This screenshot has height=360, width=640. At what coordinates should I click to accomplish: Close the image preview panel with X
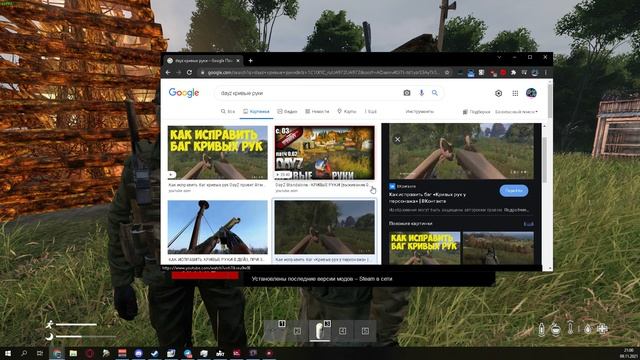coord(397,139)
